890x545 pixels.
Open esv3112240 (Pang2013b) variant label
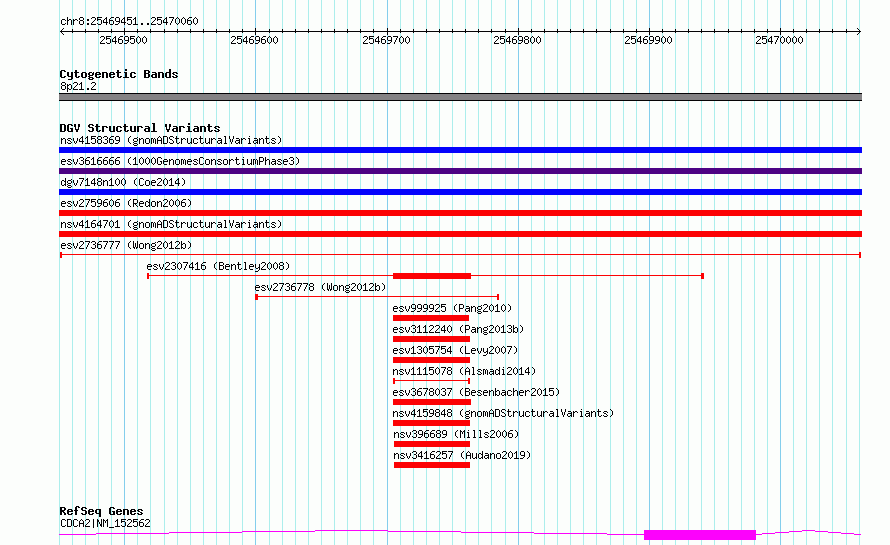(x=458, y=329)
